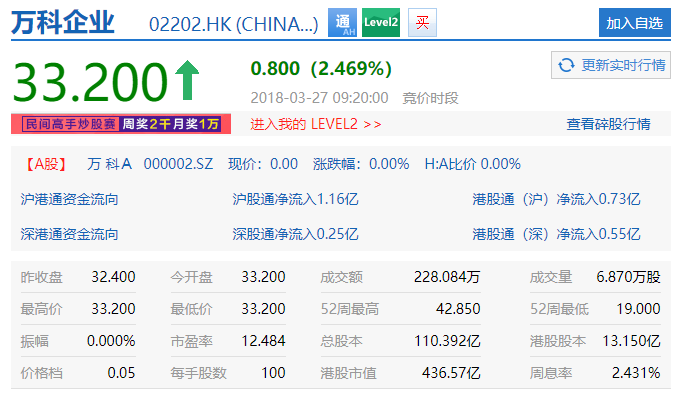Click the 竞价时段 status label
The height and width of the screenshot is (397, 677).
tap(430, 98)
